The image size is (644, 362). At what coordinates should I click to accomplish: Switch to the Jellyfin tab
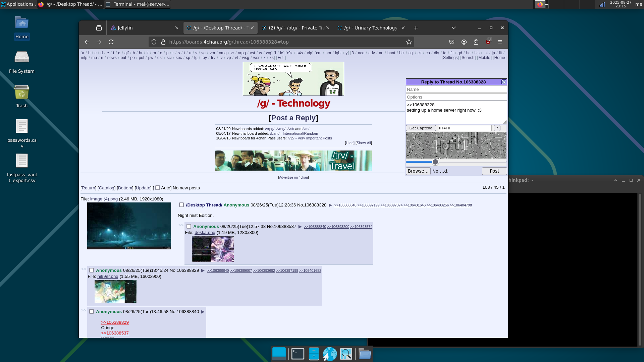pos(141,28)
